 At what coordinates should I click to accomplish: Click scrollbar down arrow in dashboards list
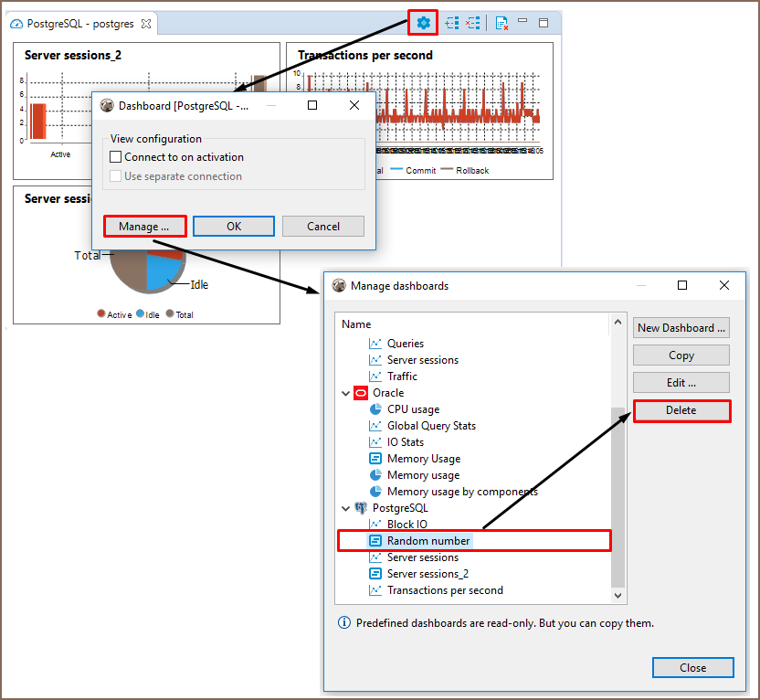pos(617,595)
